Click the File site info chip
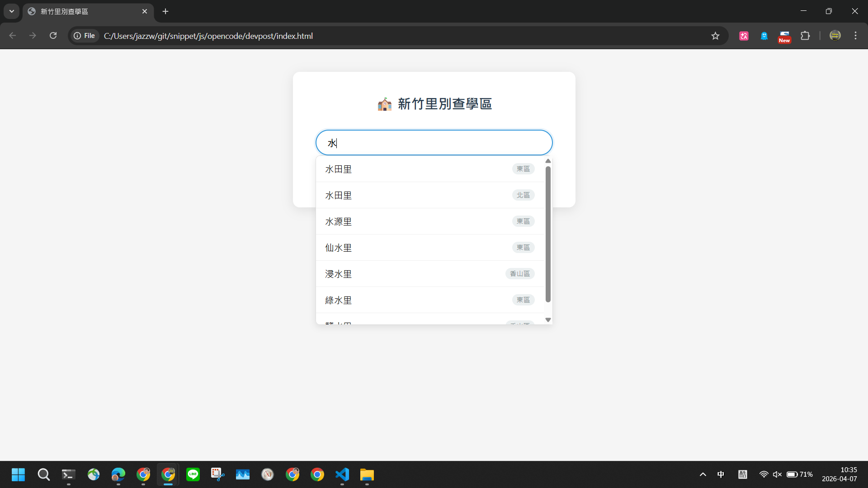This screenshot has height=488, width=868. (x=85, y=36)
